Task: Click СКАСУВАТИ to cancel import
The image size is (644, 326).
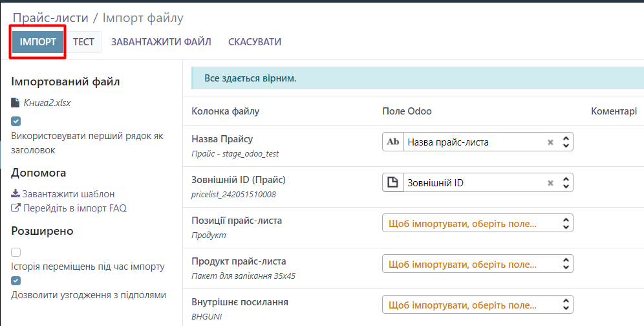Action: 255,42
